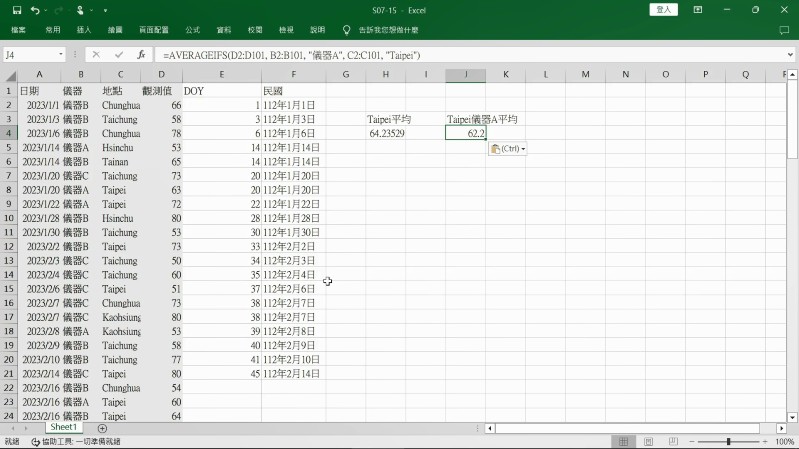Screen dimensions: 799x449
Task: Click the 登入 sign-in button
Action: [x=691, y=9]
